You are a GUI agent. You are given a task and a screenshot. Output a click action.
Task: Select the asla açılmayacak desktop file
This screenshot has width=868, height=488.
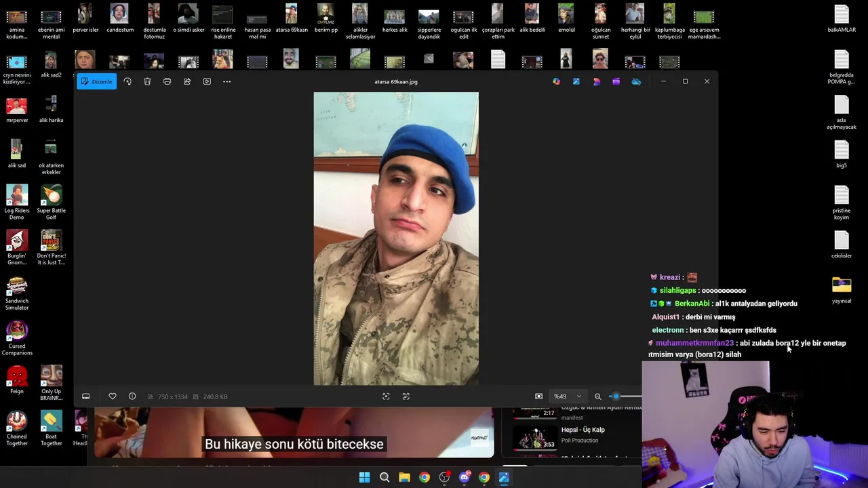pyautogui.click(x=842, y=112)
